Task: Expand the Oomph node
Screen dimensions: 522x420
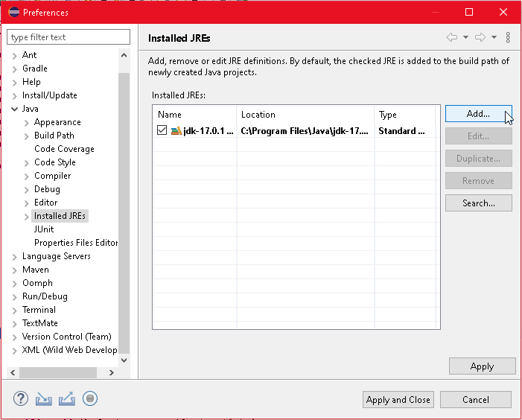Action: pyautogui.click(x=14, y=284)
